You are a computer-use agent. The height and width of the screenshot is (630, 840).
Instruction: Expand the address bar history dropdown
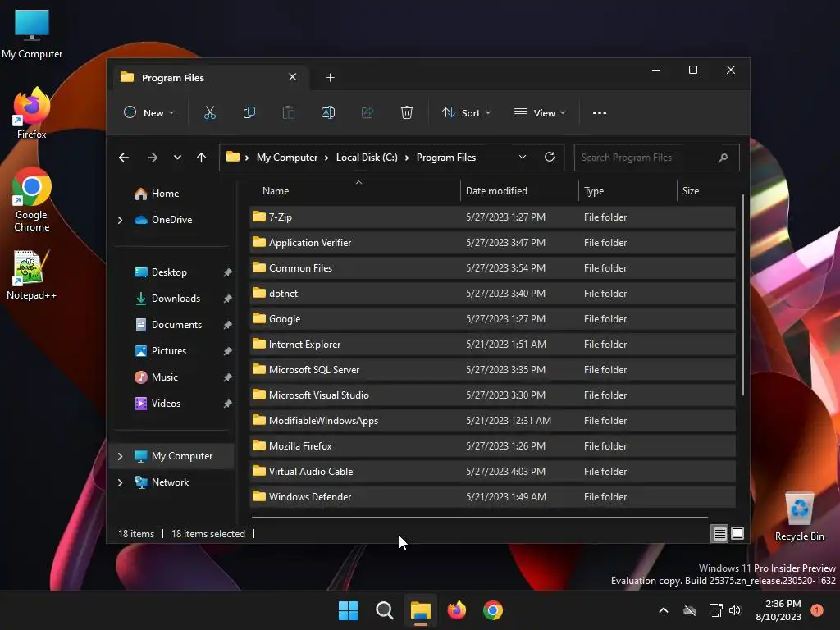tap(523, 157)
